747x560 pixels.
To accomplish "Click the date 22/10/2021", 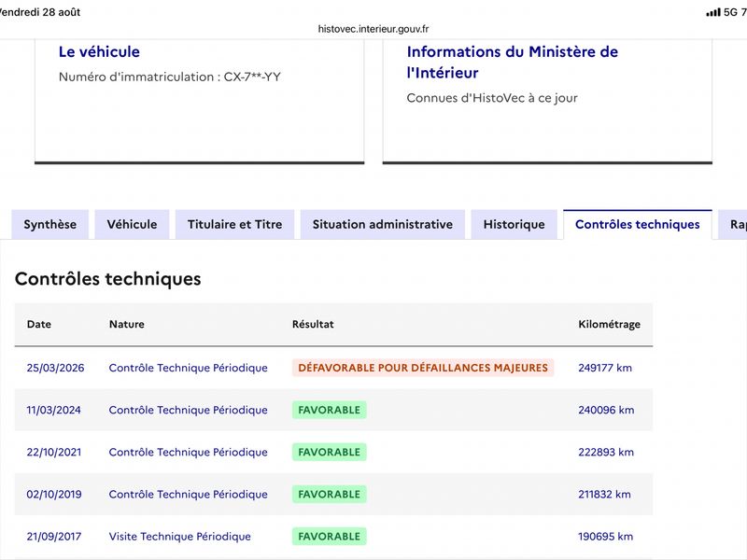I will [x=54, y=453].
